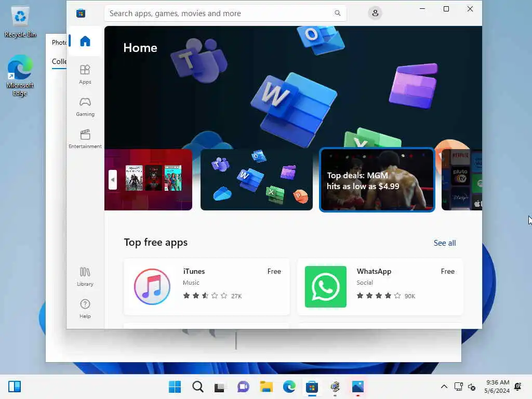Click the Home banner title

(140, 48)
